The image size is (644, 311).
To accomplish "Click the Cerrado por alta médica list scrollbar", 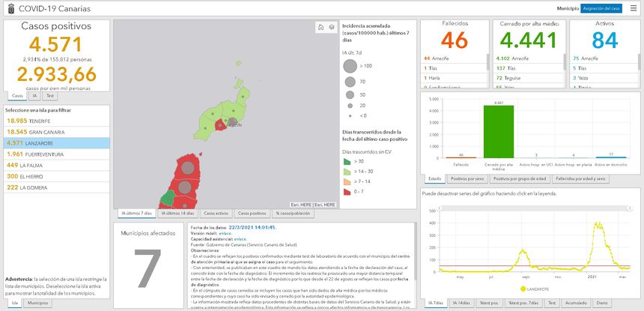I will tap(565, 62).
